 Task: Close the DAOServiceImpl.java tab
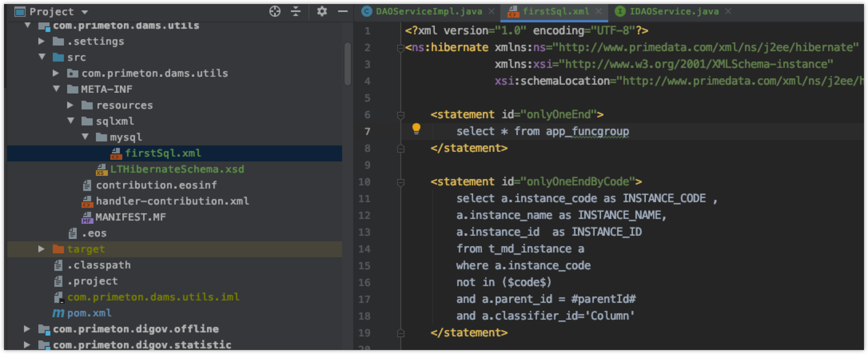tap(492, 12)
